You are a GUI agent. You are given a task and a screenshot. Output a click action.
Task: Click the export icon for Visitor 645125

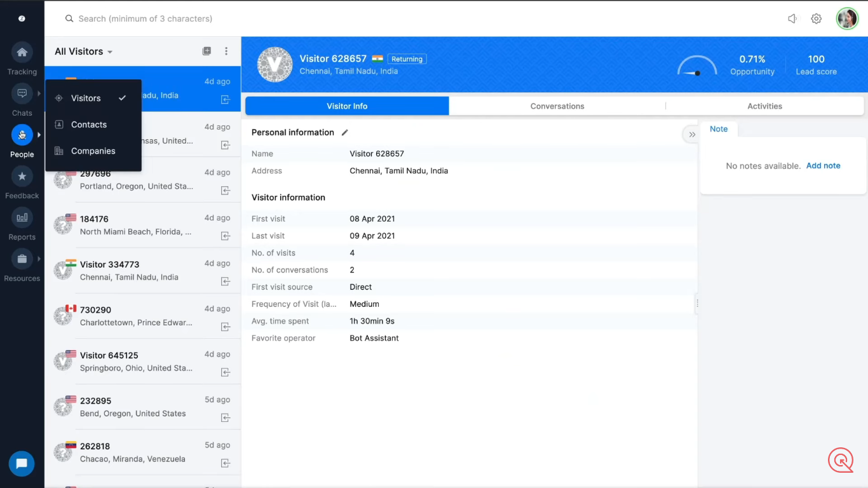pyautogui.click(x=226, y=372)
